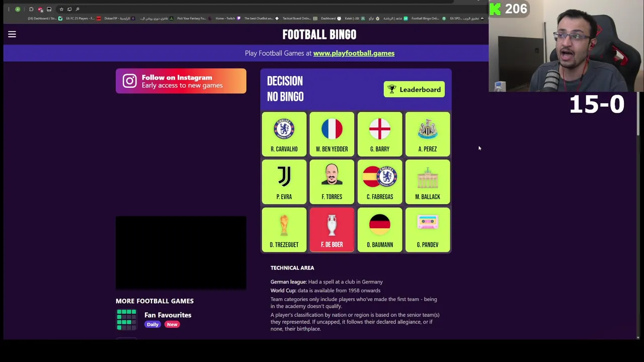Click the New badge under Fan Favourites
The image size is (644, 362).
[x=172, y=324]
